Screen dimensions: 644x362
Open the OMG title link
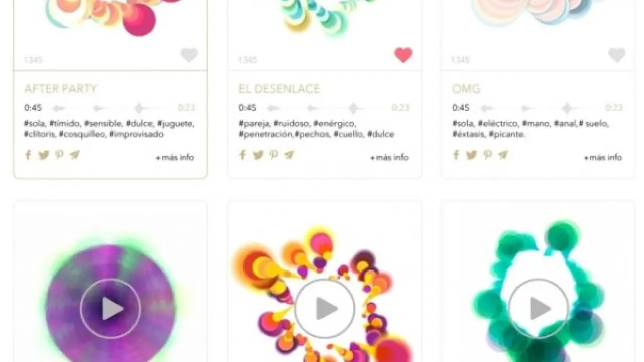[466, 89]
